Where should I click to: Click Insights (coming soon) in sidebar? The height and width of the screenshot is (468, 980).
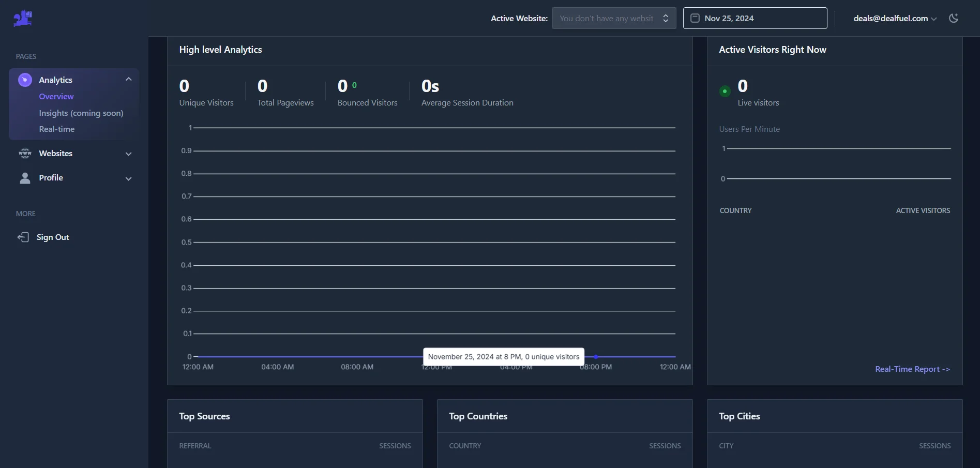[81, 113]
